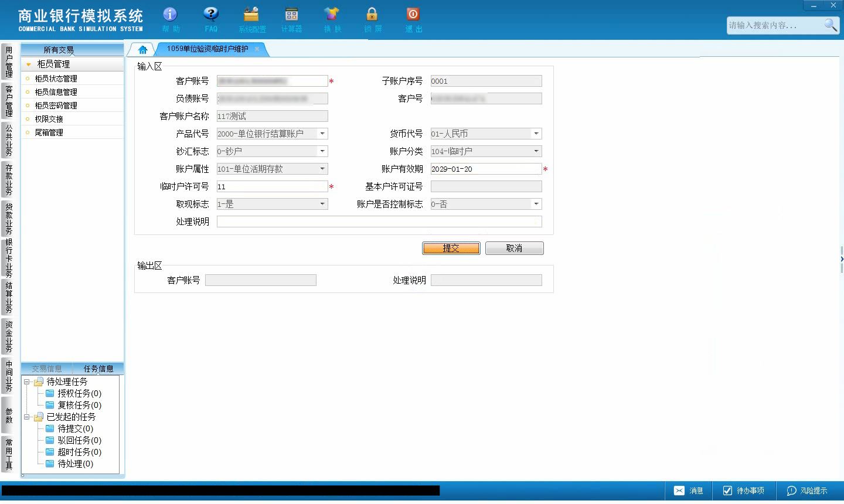Open the 交易信息 panel tab
The image size is (844, 504).
(47, 369)
